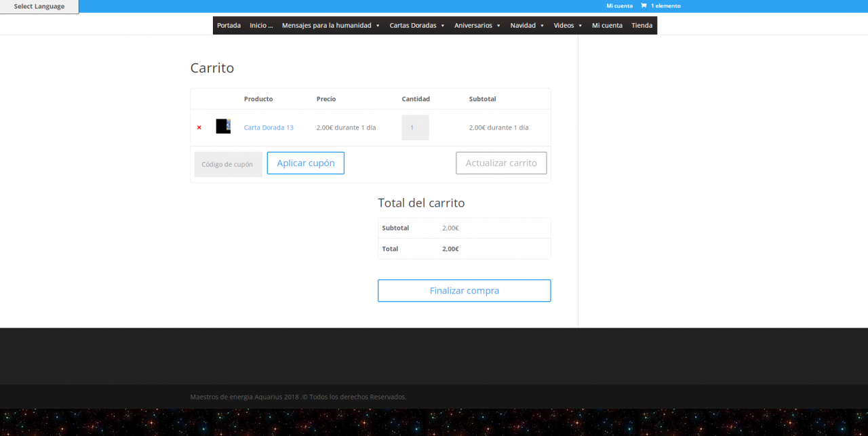Remove Carta Dorada 13 with red X
The height and width of the screenshot is (436, 868).
coord(199,127)
